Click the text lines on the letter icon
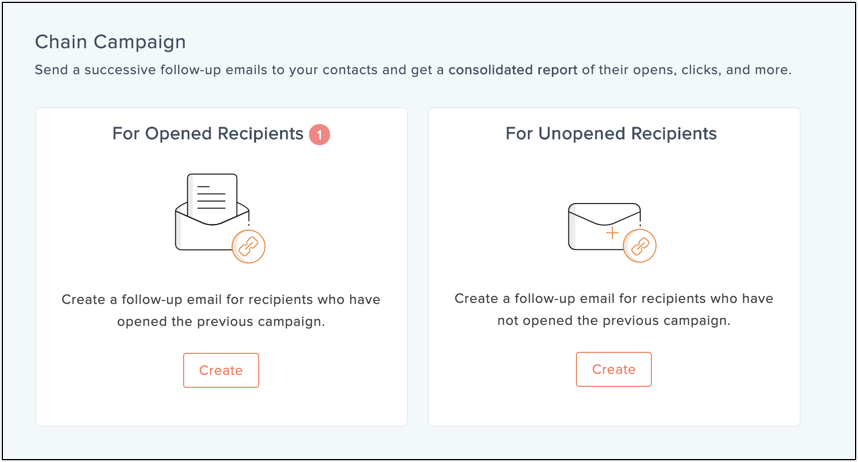The width and height of the screenshot is (858, 462). tap(212, 197)
